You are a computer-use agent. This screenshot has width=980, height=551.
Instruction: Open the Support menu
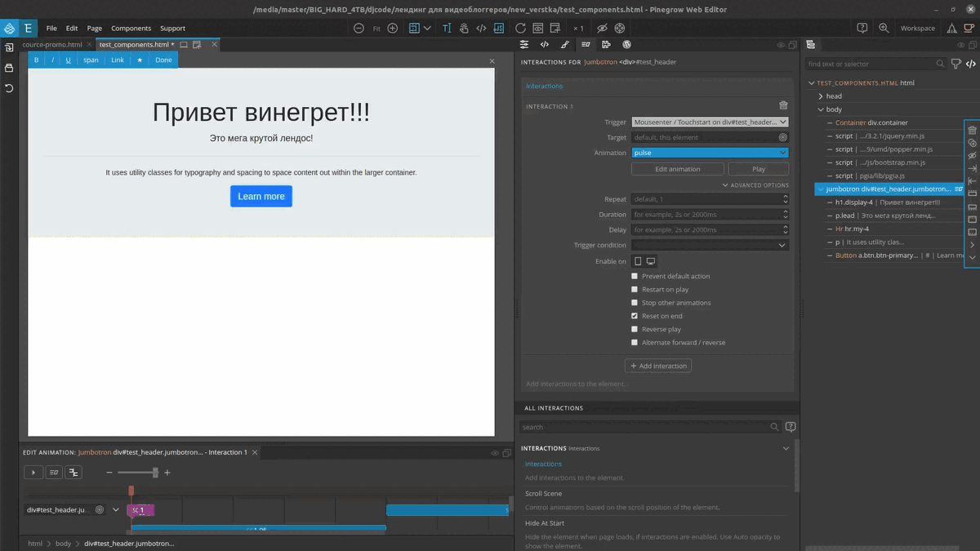coord(172,29)
